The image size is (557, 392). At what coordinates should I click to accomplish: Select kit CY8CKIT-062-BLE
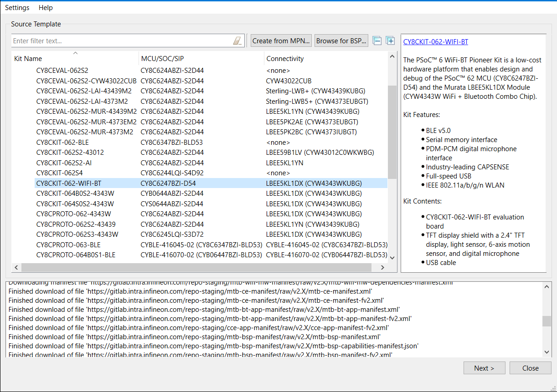coord(62,142)
